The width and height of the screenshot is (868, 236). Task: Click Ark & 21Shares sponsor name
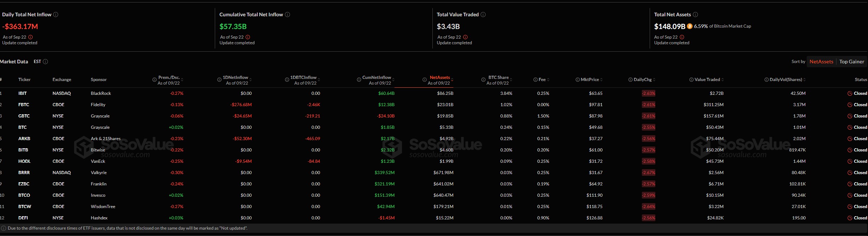click(x=106, y=139)
